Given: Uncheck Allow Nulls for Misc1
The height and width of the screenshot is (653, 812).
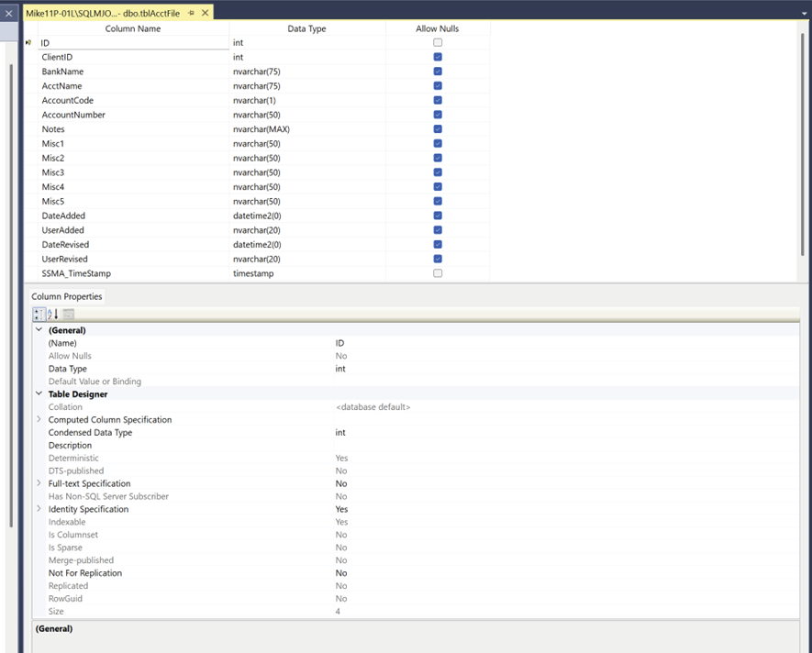Looking at the screenshot, I should point(438,143).
